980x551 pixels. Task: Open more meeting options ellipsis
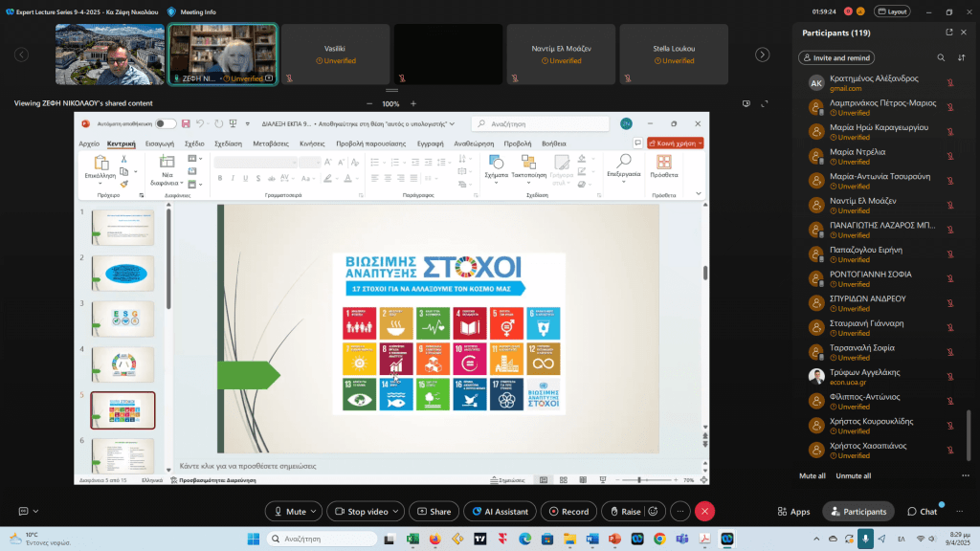pyautogui.click(x=680, y=512)
